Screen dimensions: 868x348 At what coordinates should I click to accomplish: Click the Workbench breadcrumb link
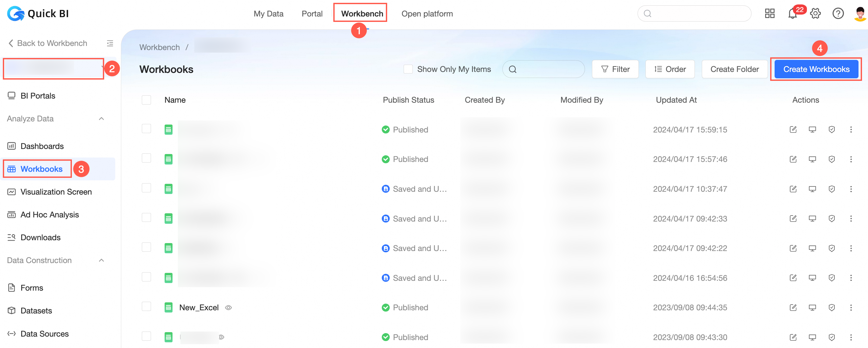(x=159, y=47)
